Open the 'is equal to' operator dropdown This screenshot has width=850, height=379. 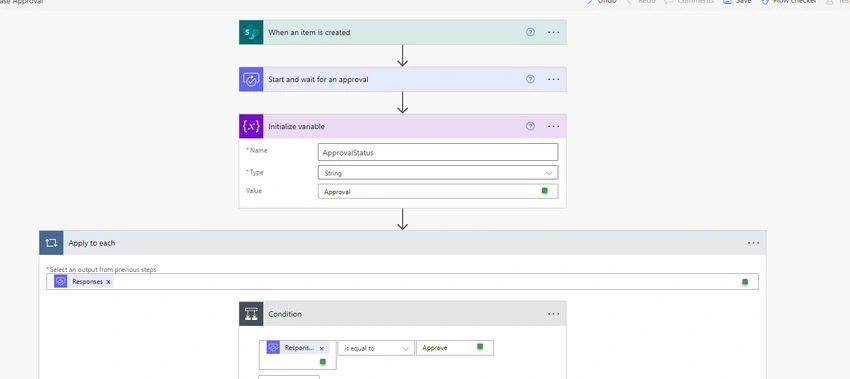point(376,348)
